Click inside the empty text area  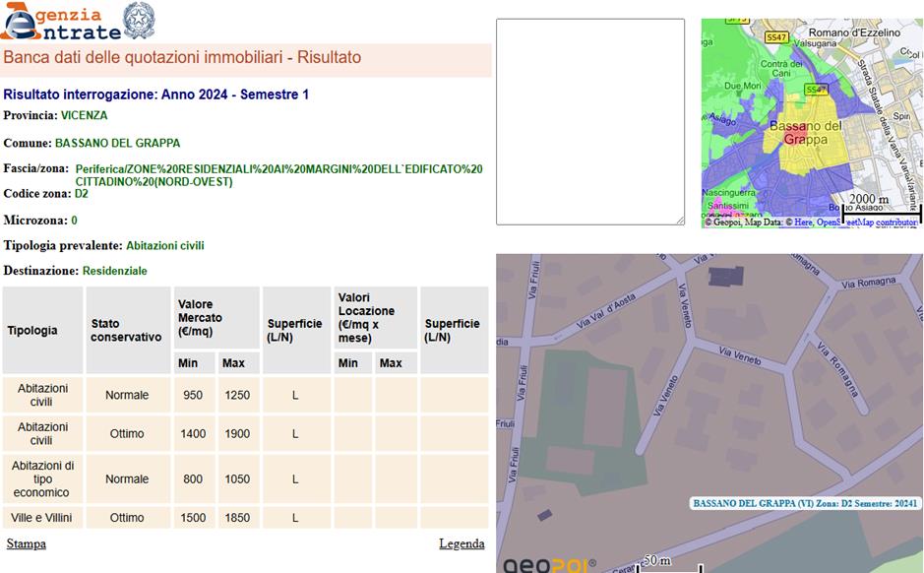(x=589, y=121)
